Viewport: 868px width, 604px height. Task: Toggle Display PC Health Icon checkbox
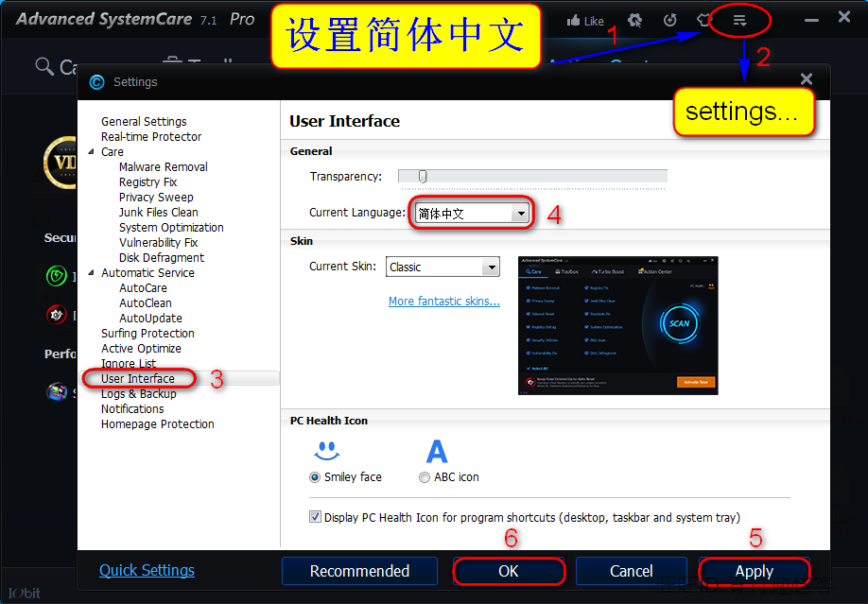click(315, 517)
